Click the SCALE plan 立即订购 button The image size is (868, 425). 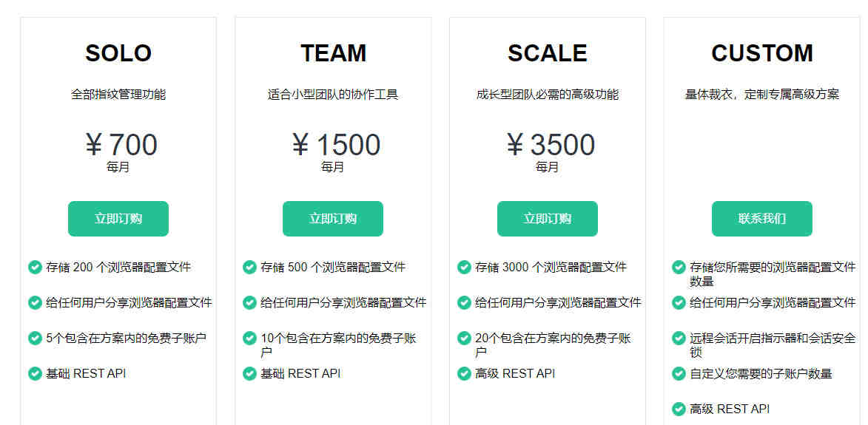548,219
